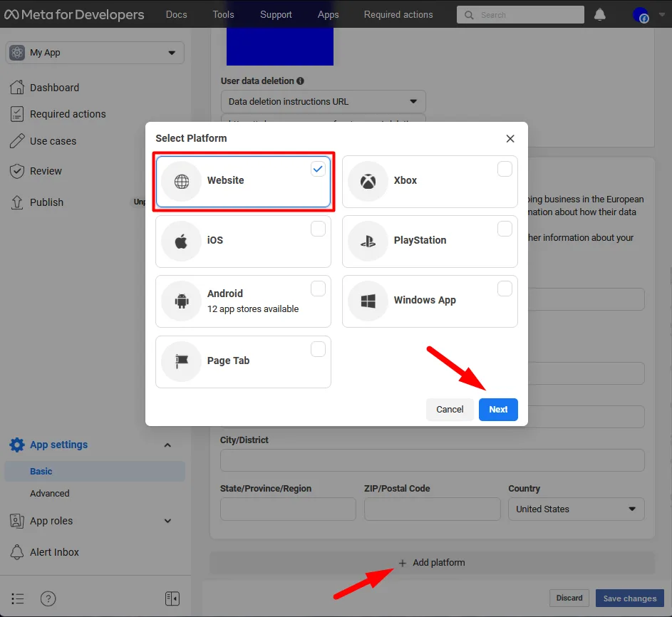This screenshot has height=617, width=672.
Task: Select the Website platform globe icon
Action: tap(181, 180)
